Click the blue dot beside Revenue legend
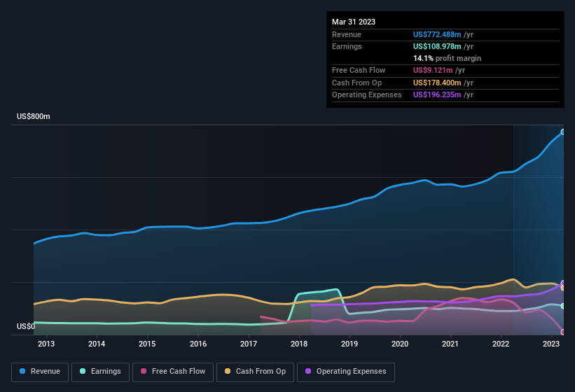This screenshot has width=575, height=392. point(23,372)
